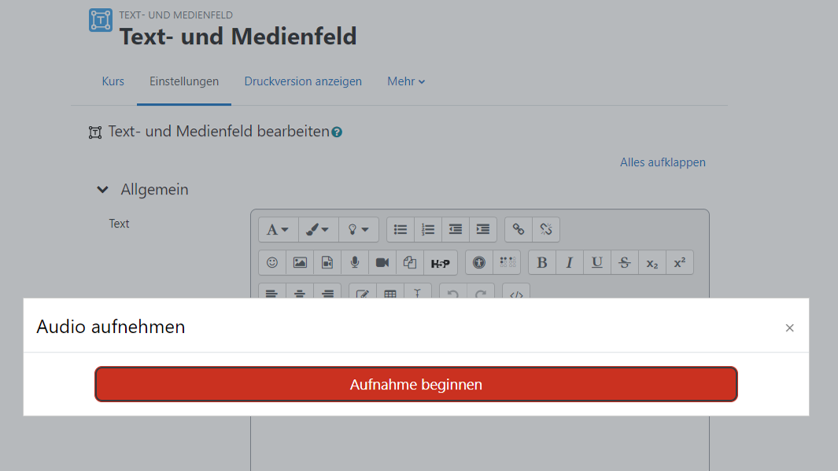
Task: Open the lightbulb highlight color dropdown
Action: click(358, 230)
